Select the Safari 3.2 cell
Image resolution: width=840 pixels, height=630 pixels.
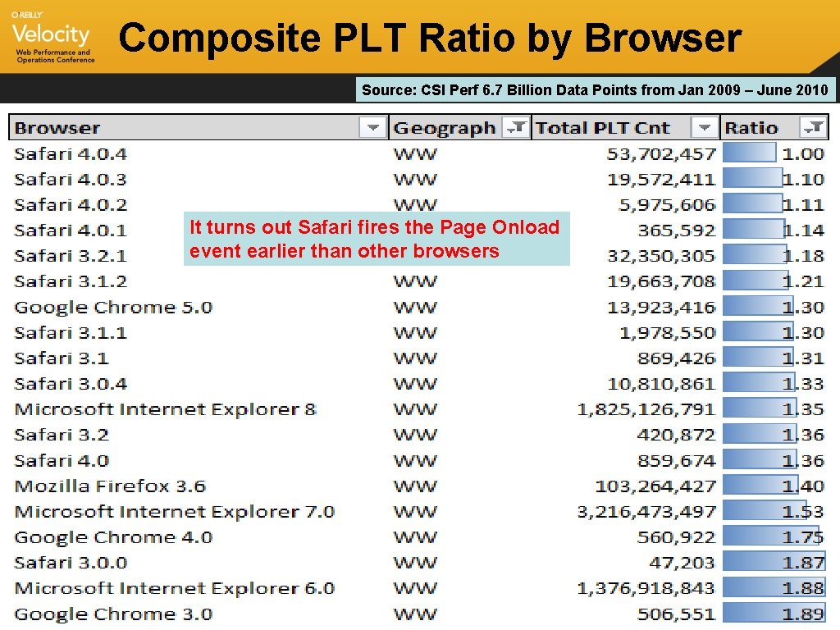click(x=62, y=435)
